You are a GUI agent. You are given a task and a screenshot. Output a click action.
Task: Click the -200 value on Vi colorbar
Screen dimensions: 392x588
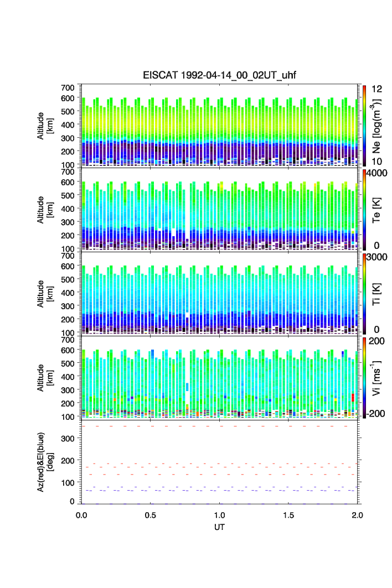(376, 414)
